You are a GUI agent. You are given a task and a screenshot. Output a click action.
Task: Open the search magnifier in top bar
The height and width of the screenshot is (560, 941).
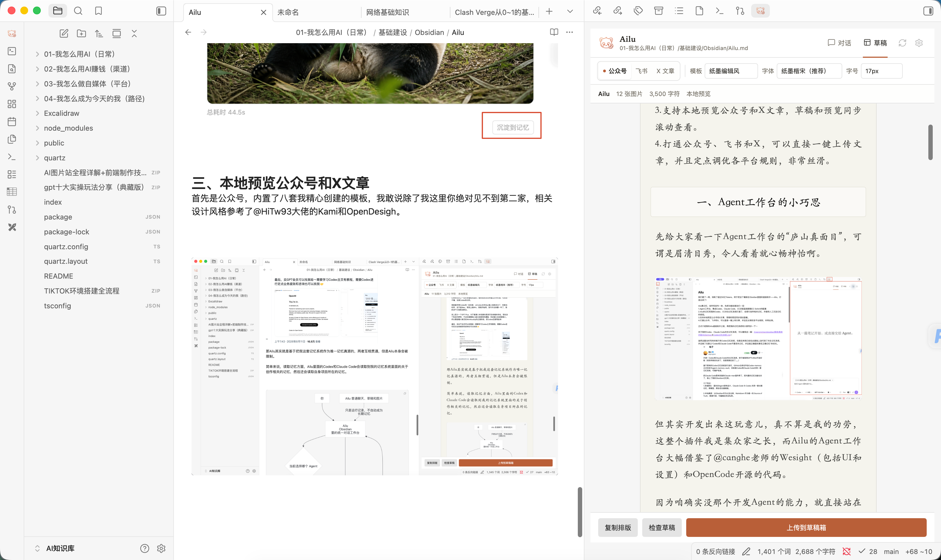point(78,11)
